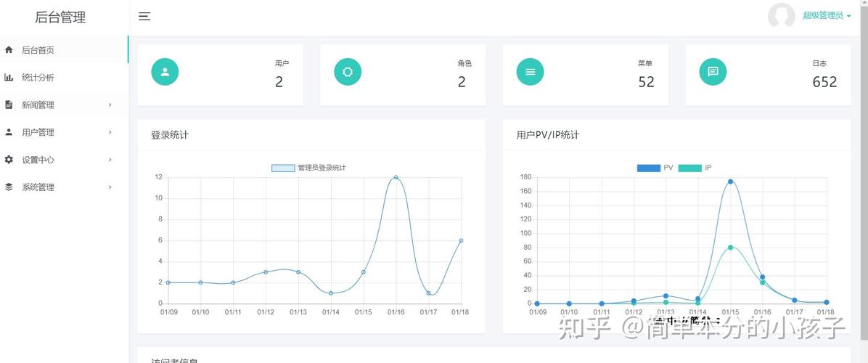This screenshot has height=363, width=868.
Task: Toggle the IP legend color swatch
Action: tap(689, 168)
